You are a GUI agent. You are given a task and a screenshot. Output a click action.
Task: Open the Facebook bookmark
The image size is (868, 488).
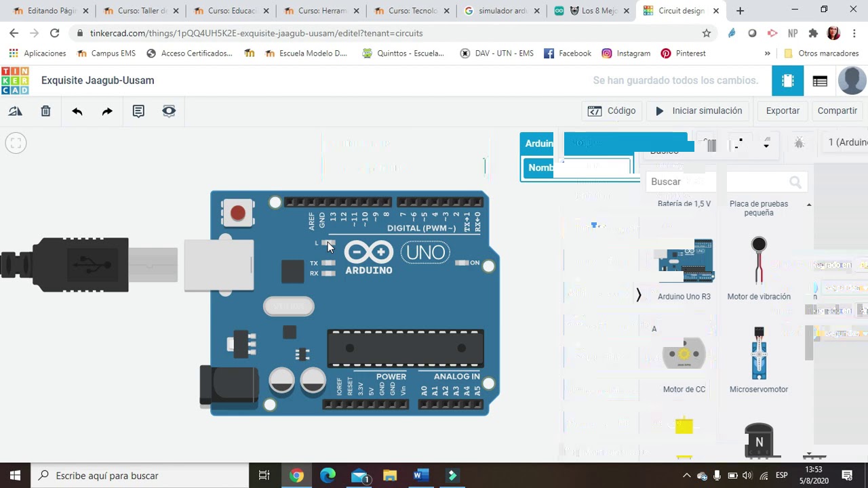(x=568, y=54)
